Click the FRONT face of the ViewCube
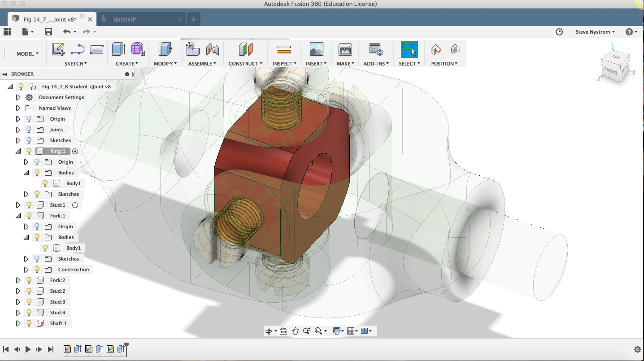Viewport: 644px width, 361px height. pyautogui.click(x=611, y=71)
